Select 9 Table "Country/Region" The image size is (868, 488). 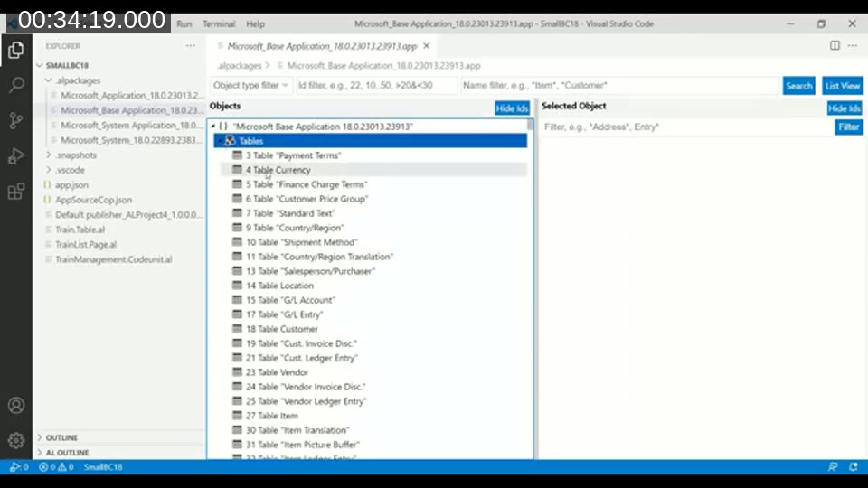[x=373, y=228]
